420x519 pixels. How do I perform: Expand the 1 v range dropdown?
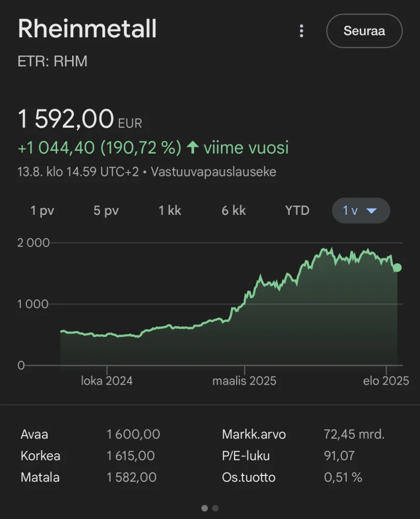(360, 211)
